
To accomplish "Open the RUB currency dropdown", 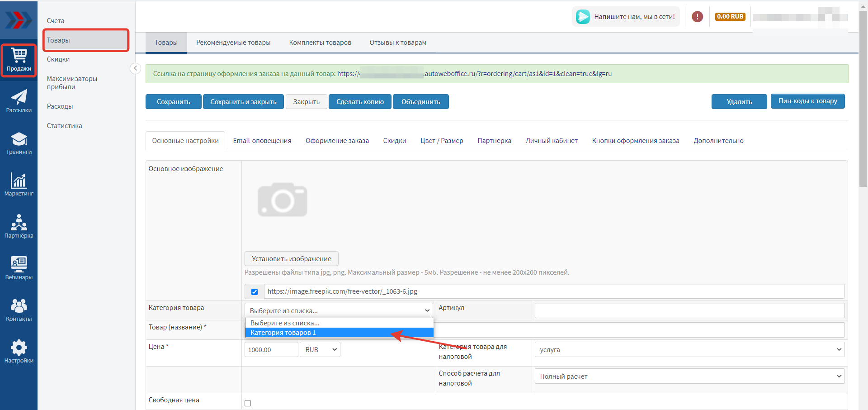I will click(320, 350).
